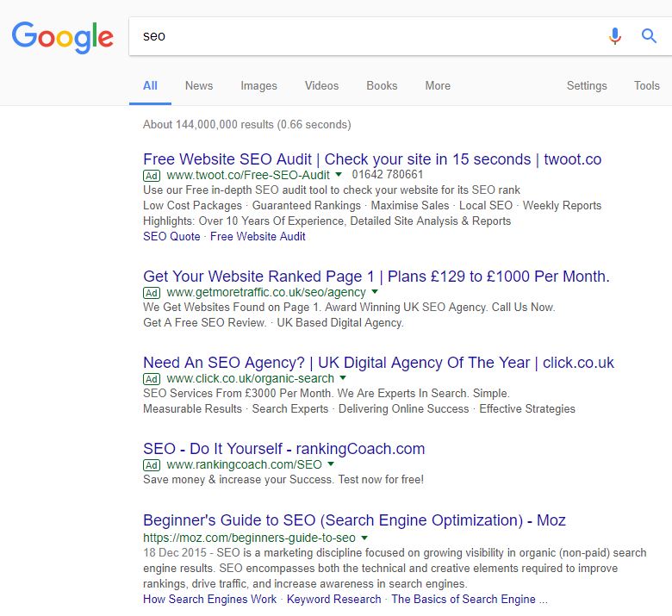Click the 'Keyword Research' sitelink
This screenshot has width=672, height=616.
pyautogui.click(x=334, y=600)
